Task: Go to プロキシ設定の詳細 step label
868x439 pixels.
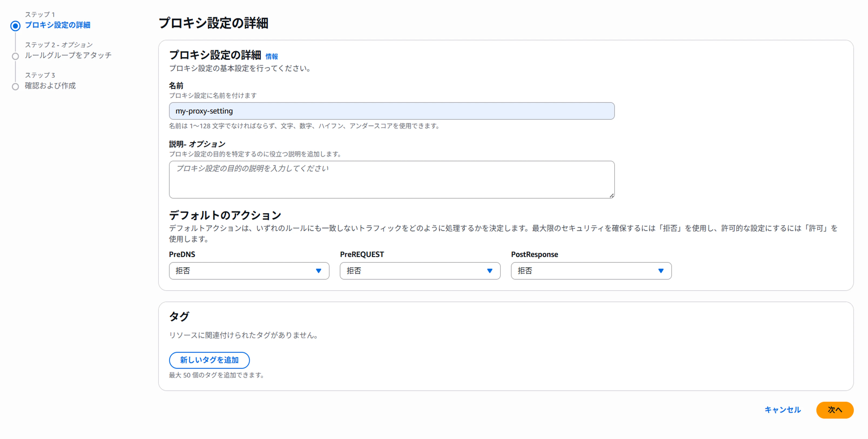Action: click(x=58, y=25)
